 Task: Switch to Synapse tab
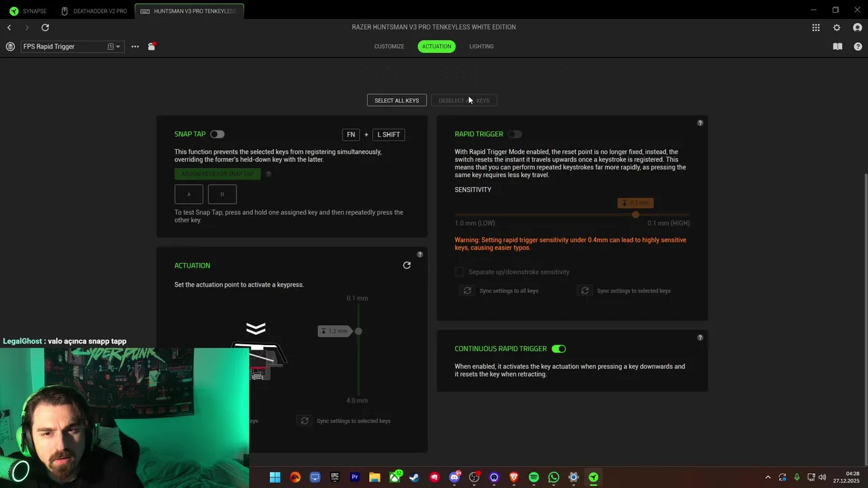(x=28, y=11)
